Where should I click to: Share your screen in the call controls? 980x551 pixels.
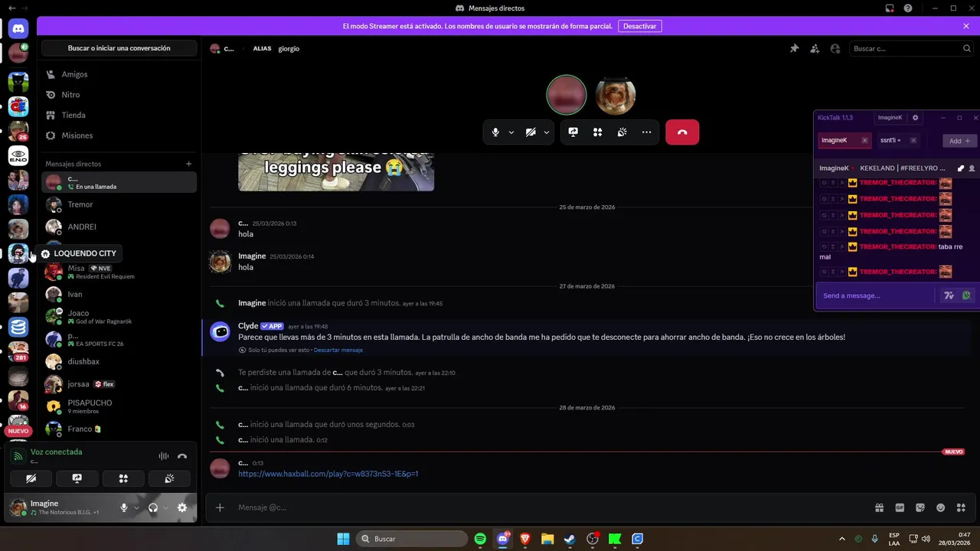tap(573, 132)
